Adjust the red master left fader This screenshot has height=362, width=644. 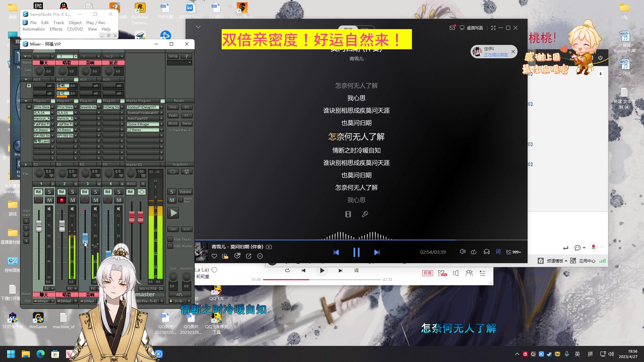(x=132, y=217)
